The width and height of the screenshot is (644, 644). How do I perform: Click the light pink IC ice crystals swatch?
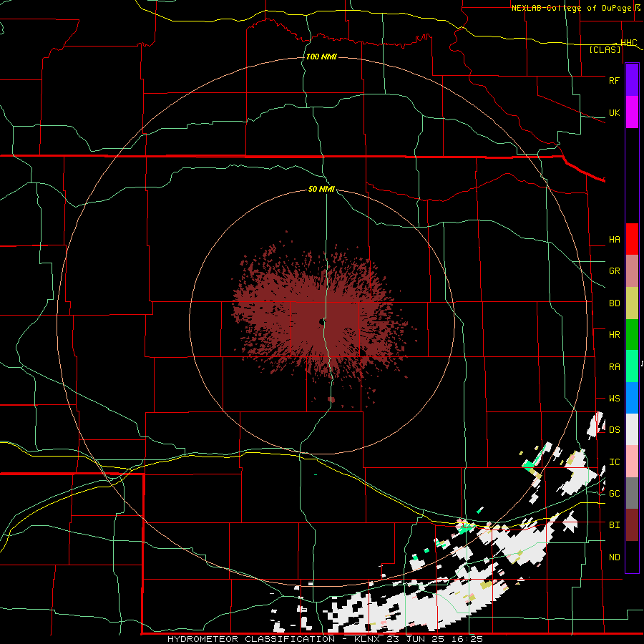pyautogui.click(x=632, y=462)
